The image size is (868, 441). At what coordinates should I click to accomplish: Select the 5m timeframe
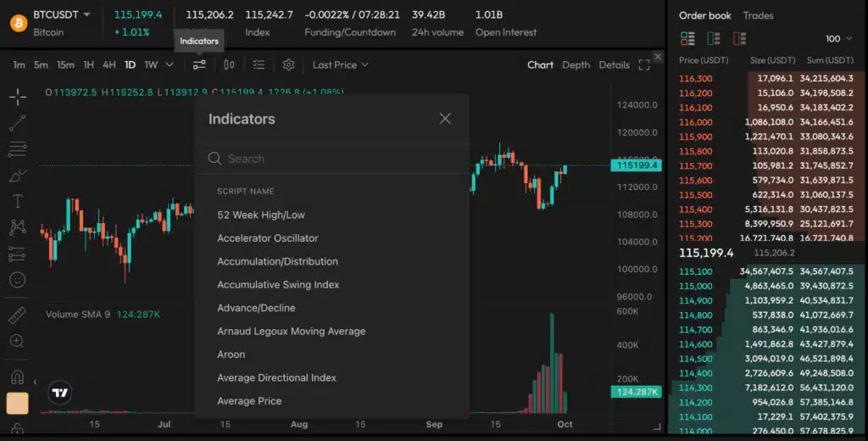[41, 64]
